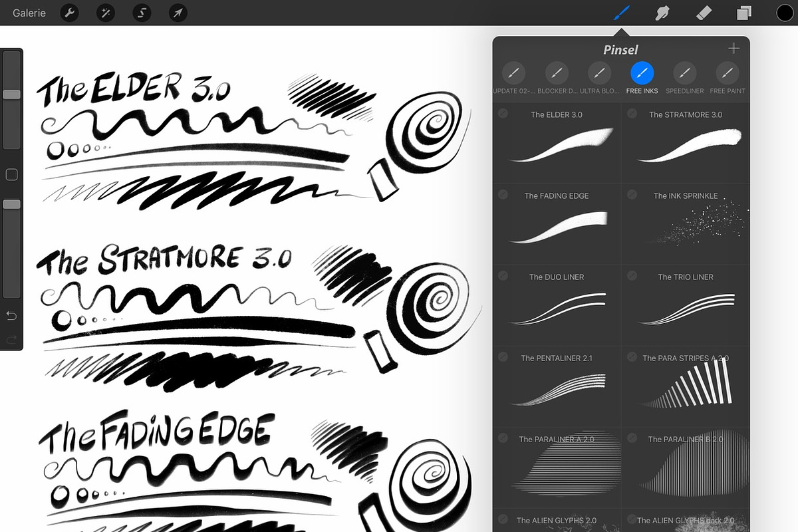Viewport: 798px width, 532px height.
Task: Tick the check circle on The FADING EDGE
Action: click(503, 194)
